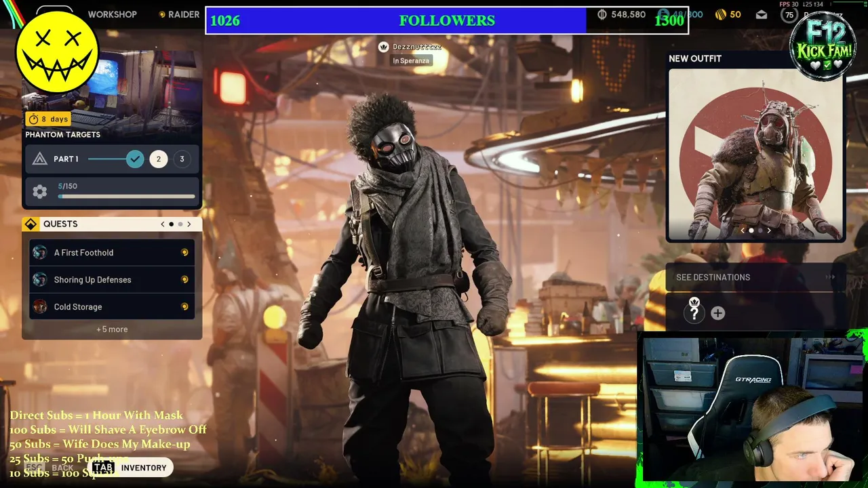Click the gold token balance showing 50
Viewport: 868px width, 488px height.
[x=728, y=14]
